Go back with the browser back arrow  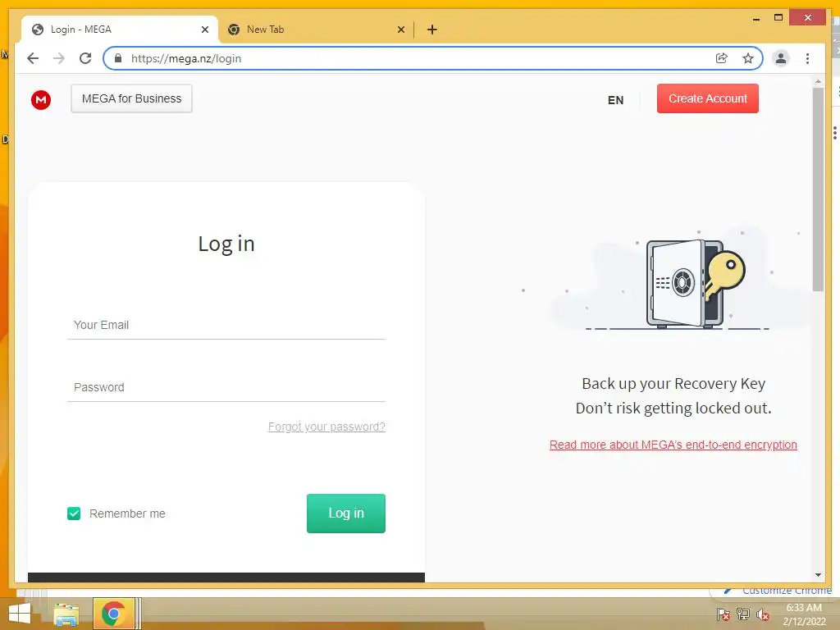33,58
